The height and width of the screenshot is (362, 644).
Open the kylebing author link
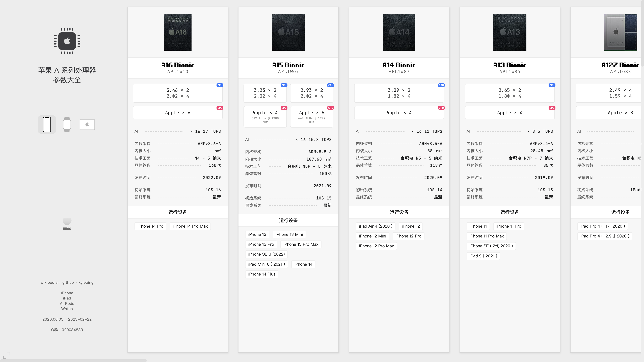[x=86, y=282]
